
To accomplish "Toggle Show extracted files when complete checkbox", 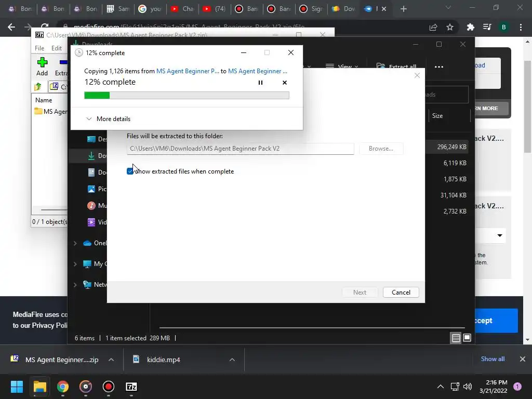I will pyautogui.click(x=130, y=171).
